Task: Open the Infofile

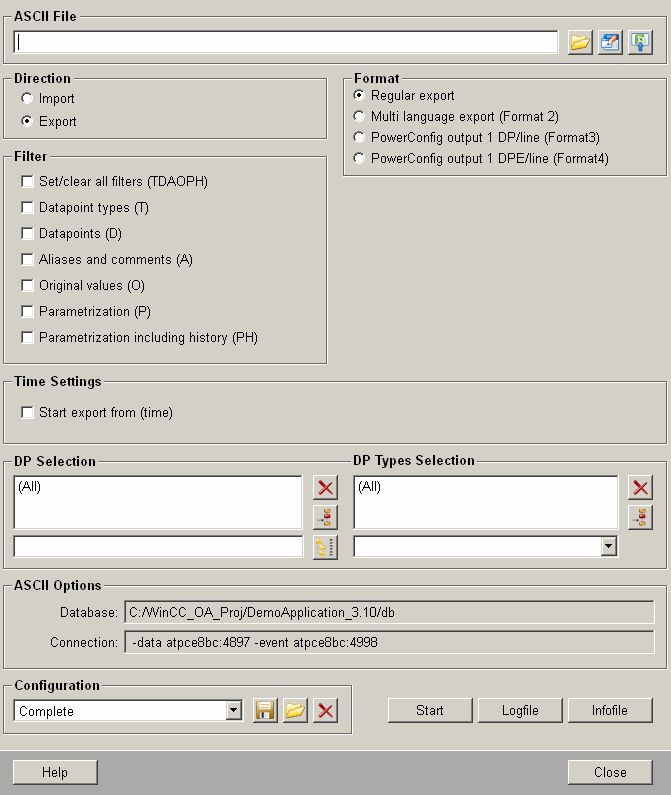Action: coord(610,710)
